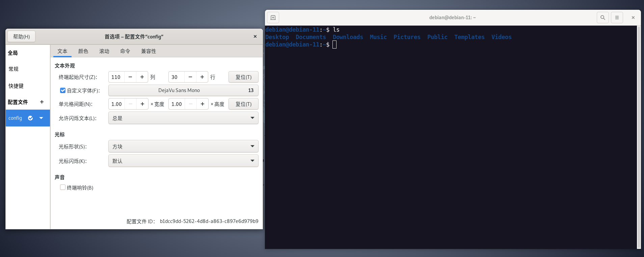This screenshot has height=257, width=644.
Task: Decrease cell height spacing minus button
Action: 191,104
